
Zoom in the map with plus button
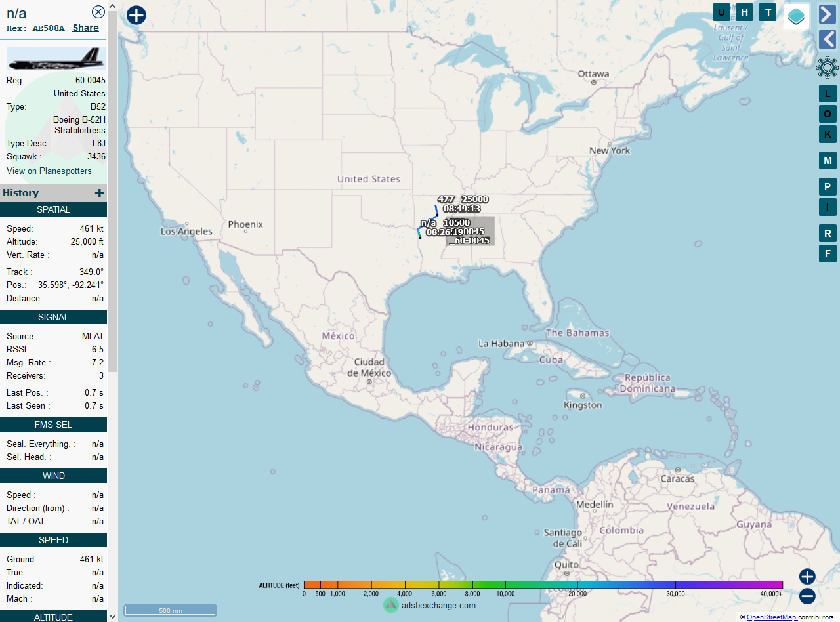(807, 577)
